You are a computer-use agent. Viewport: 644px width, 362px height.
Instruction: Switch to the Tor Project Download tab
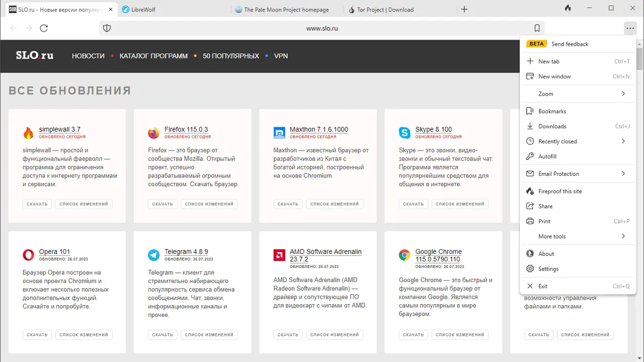pos(385,10)
